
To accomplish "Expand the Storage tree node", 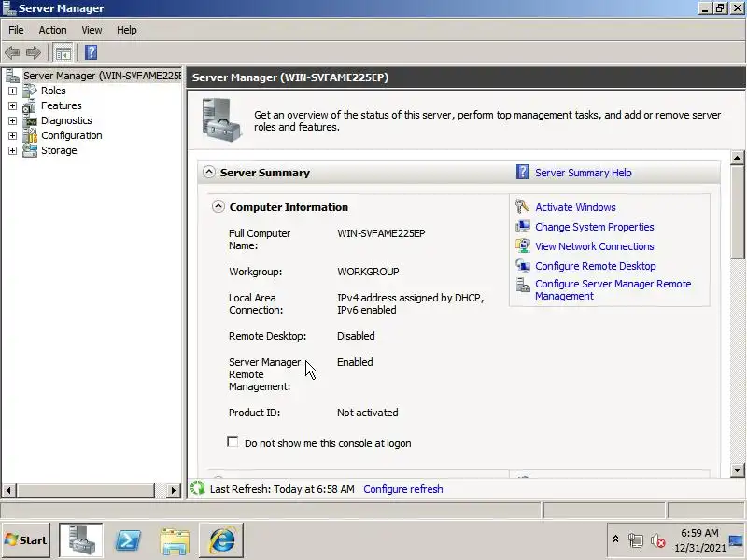I will click(x=12, y=150).
